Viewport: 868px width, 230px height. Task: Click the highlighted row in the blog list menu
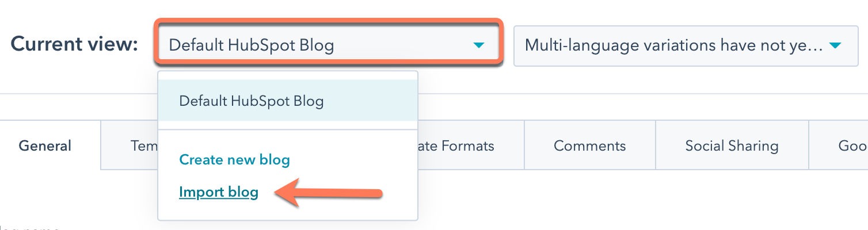(288, 101)
